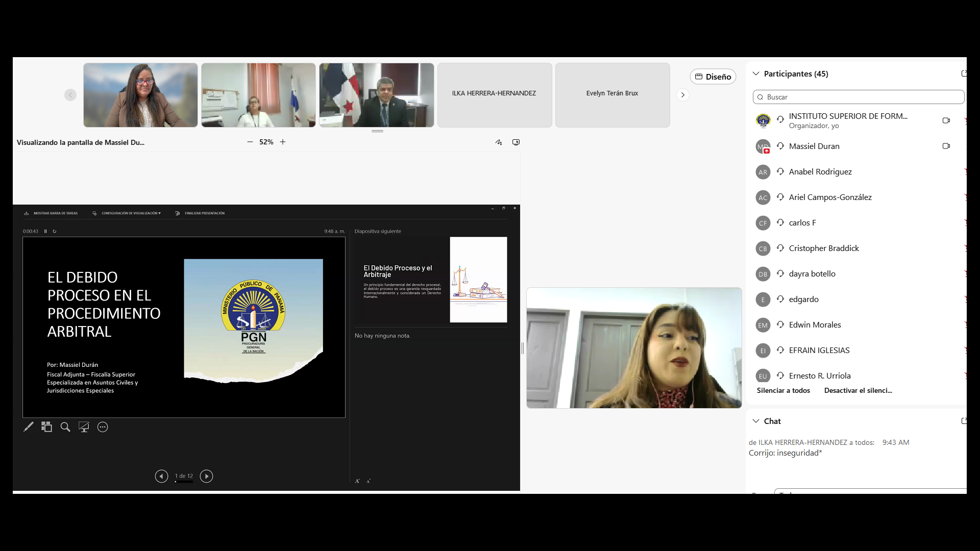Collapse the Chat section chevron
The height and width of the screenshot is (551, 980).
[756, 421]
